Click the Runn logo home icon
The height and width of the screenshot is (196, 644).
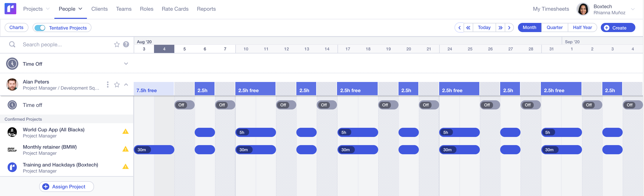pos(10,9)
